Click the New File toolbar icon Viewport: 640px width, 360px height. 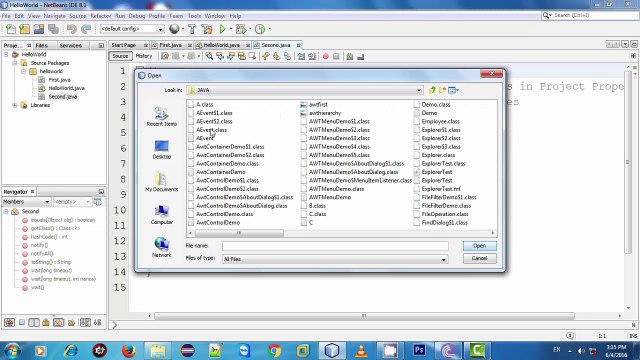pyautogui.click(x=11, y=29)
